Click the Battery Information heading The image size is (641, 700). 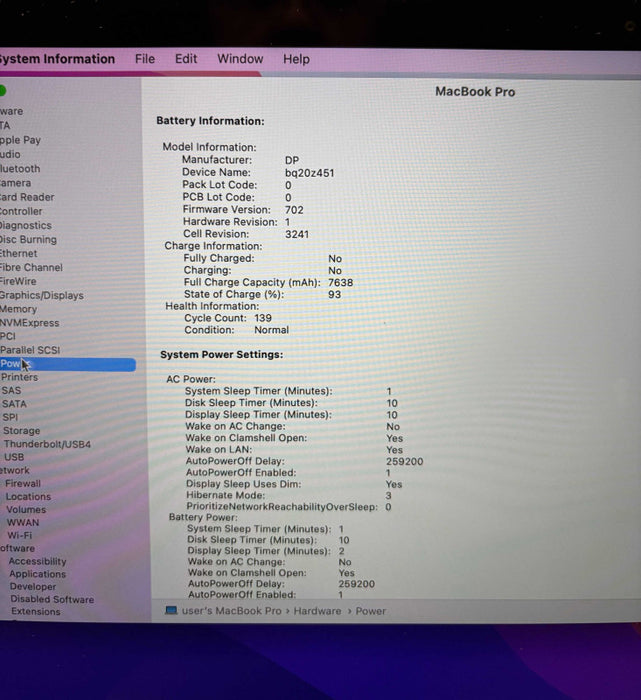tap(210, 121)
